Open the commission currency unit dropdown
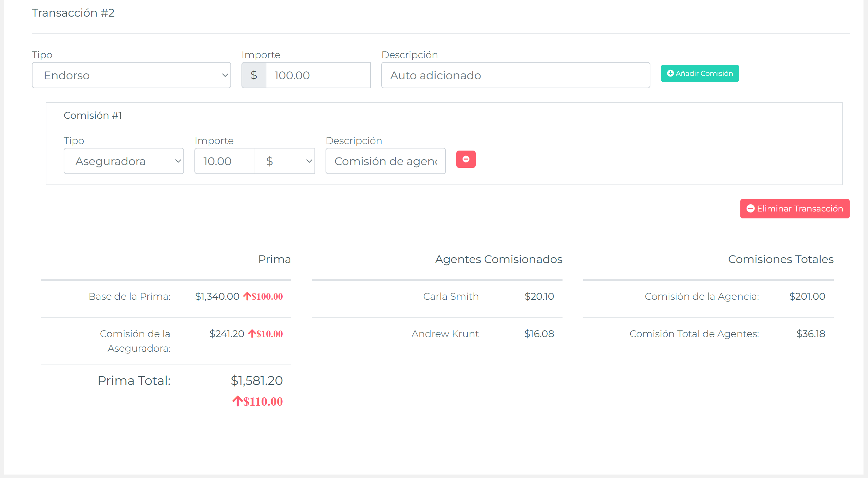The height and width of the screenshot is (478, 868). (x=285, y=161)
